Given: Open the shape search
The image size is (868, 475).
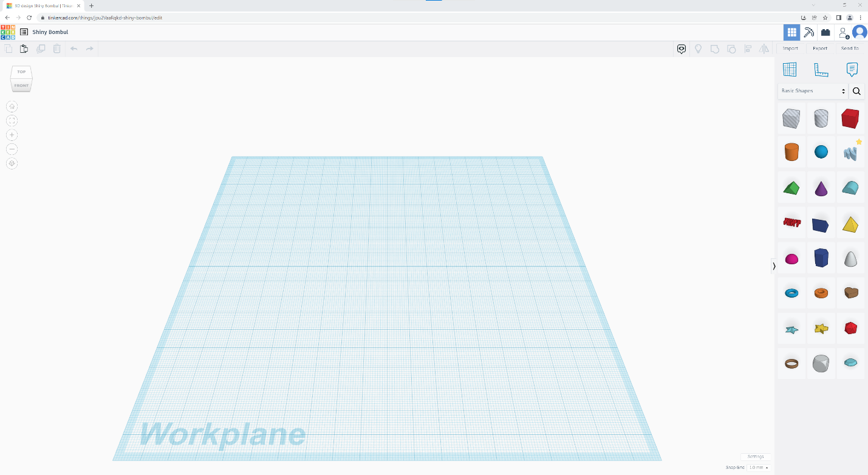Looking at the screenshot, I should [x=856, y=91].
